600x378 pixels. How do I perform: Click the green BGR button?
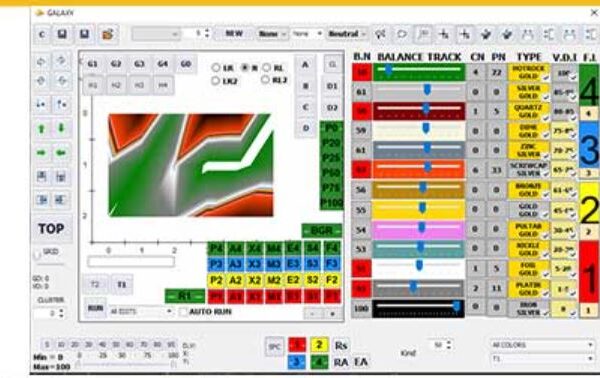321,231
